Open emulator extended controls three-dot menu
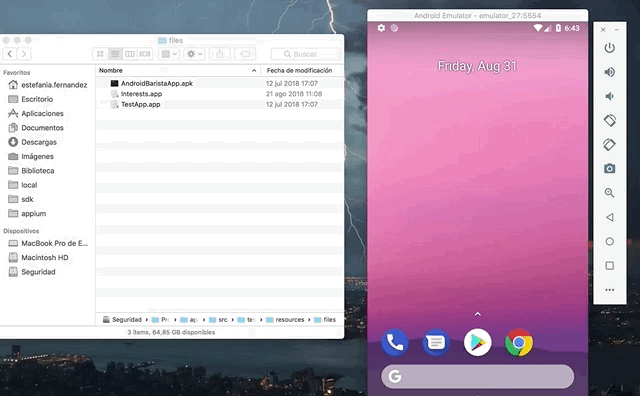 (x=609, y=290)
